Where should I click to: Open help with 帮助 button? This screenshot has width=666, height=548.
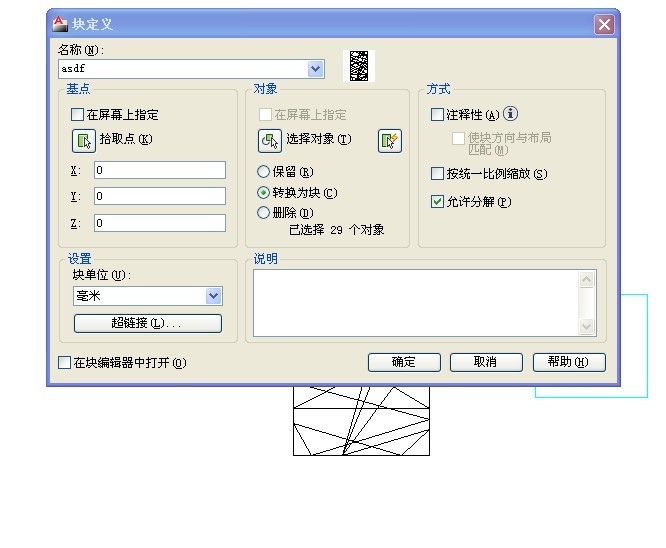point(569,362)
